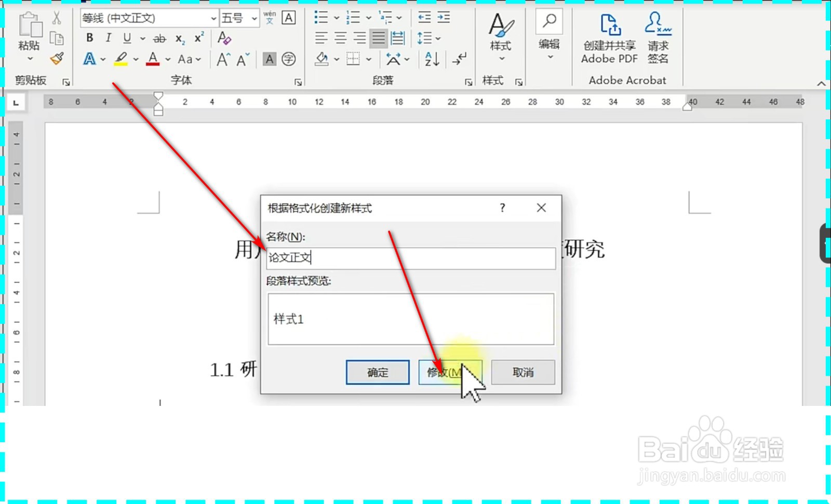Image resolution: width=831 pixels, height=504 pixels.
Task: Clear all formatting with eraser icon
Action: (224, 38)
